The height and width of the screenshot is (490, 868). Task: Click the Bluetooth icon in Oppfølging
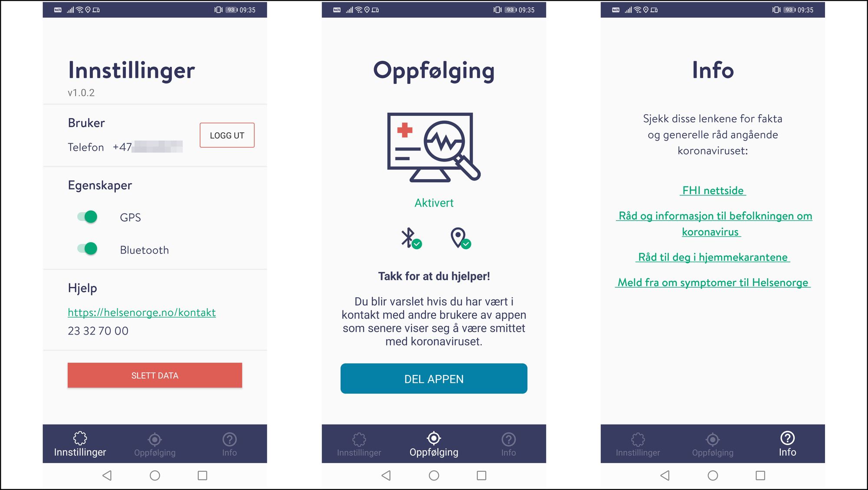tap(408, 238)
